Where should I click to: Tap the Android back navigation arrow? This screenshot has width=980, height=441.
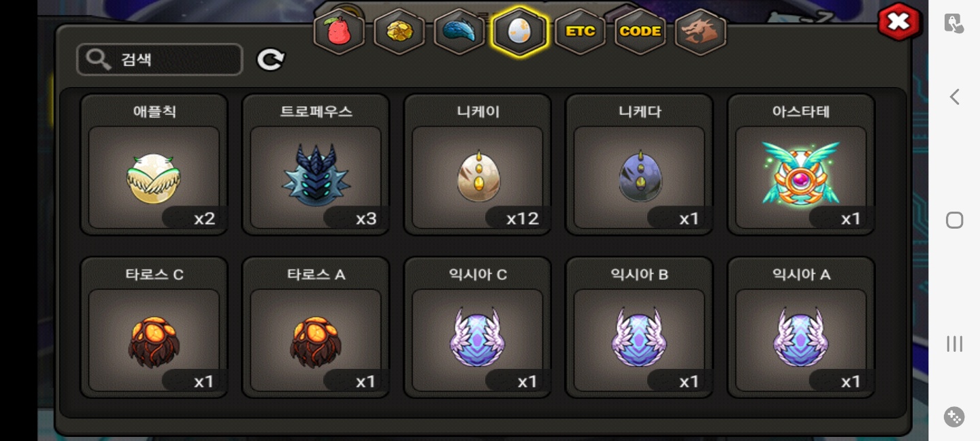coord(954,97)
